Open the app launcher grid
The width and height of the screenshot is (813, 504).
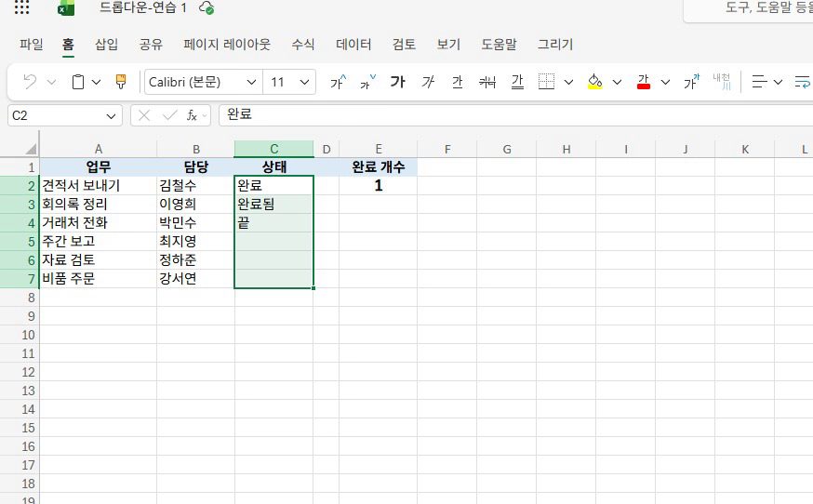tap(21, 7)
